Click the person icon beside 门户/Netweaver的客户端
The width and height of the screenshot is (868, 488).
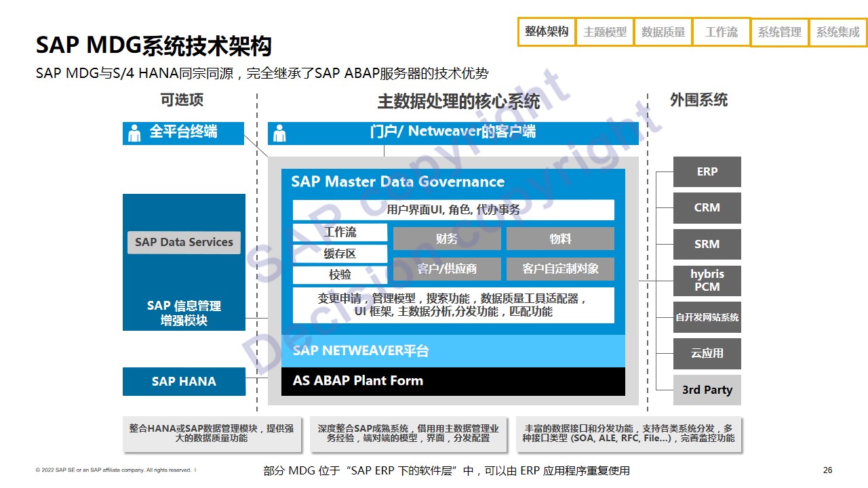279,133
